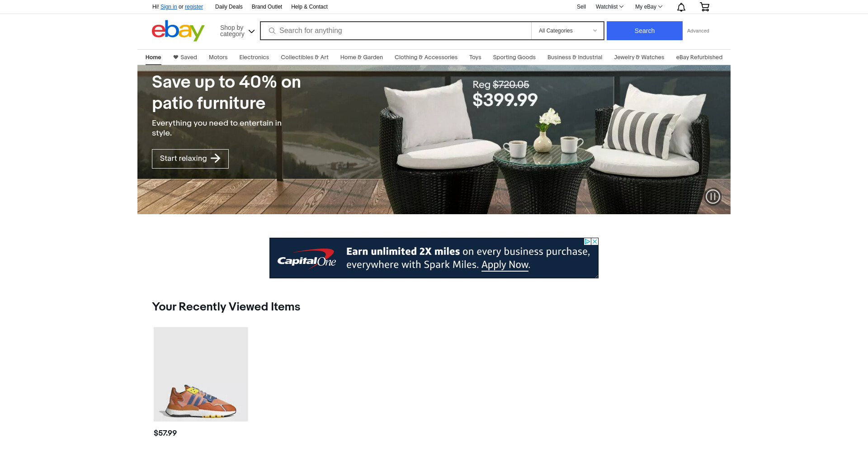Viewport: 868px width, 451px height.
Task: Expand the My eBay menu
Action: 649,7
